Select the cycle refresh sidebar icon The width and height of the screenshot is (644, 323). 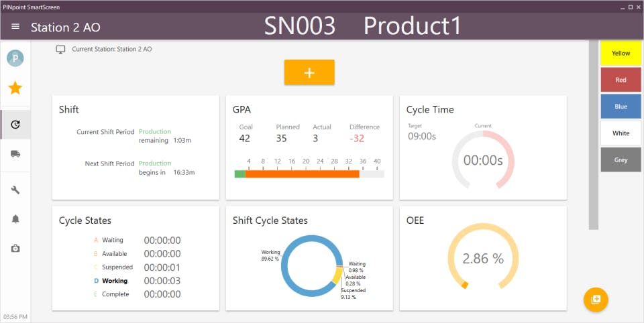[15, 125]
